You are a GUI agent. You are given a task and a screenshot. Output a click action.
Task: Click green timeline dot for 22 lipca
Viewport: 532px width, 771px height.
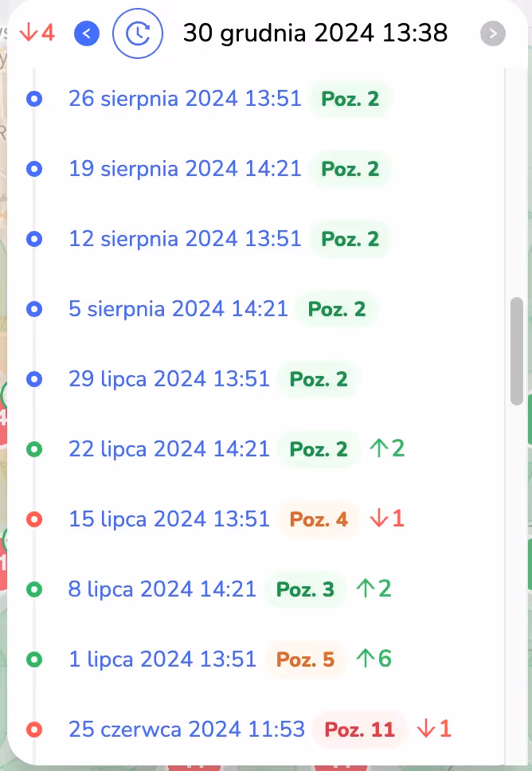tap(34, 449)
